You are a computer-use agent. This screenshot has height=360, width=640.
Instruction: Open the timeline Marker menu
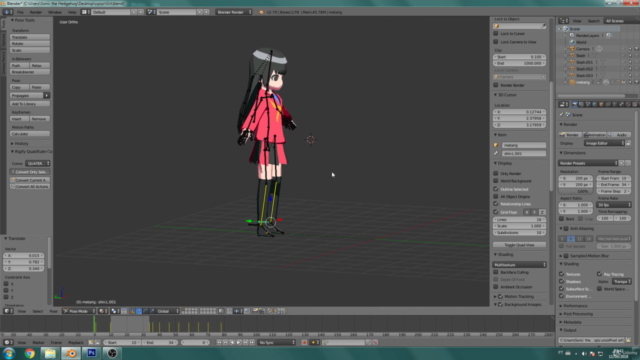(38, 342)
